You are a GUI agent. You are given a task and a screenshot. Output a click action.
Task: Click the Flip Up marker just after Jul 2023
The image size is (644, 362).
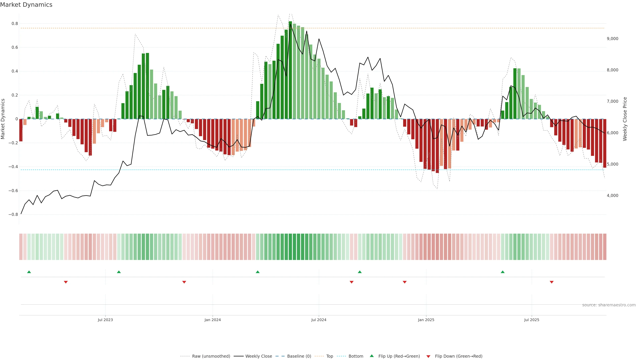[x=119, y=272]
